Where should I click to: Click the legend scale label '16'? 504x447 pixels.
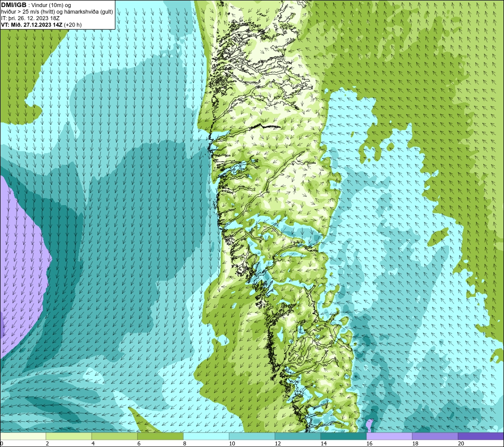tap(369, 444)
